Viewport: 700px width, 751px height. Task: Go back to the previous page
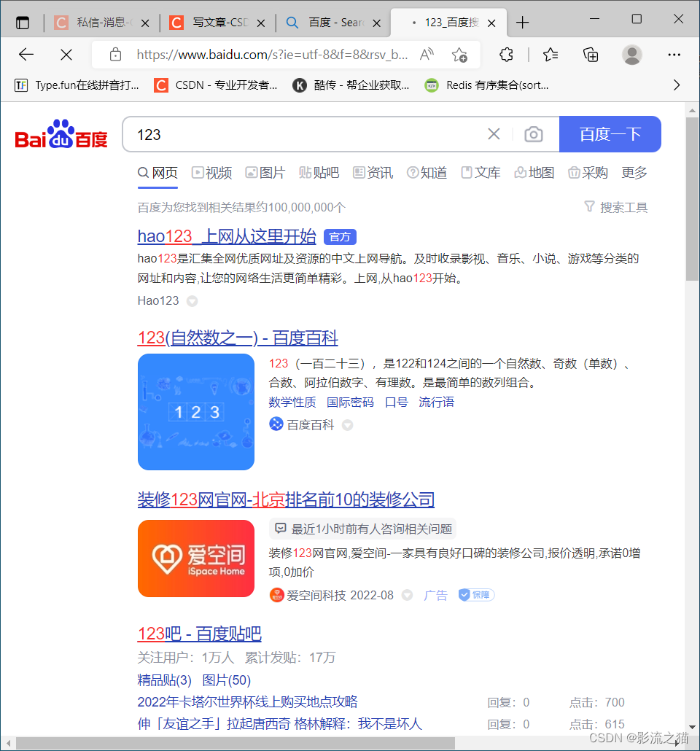pos(26,55)
